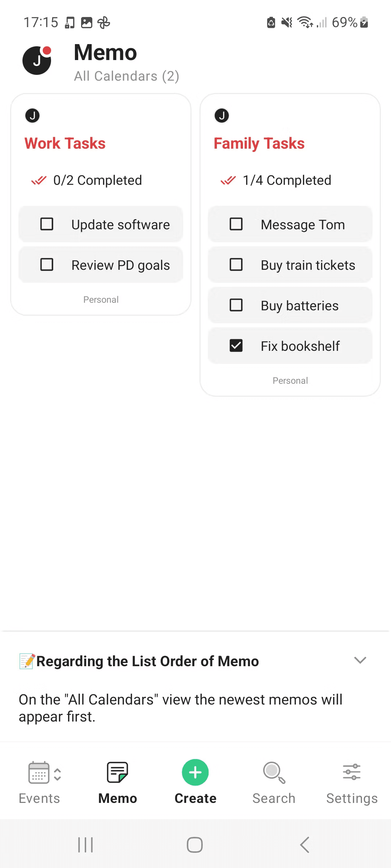Tap the Memo note icon

[117, 772]
